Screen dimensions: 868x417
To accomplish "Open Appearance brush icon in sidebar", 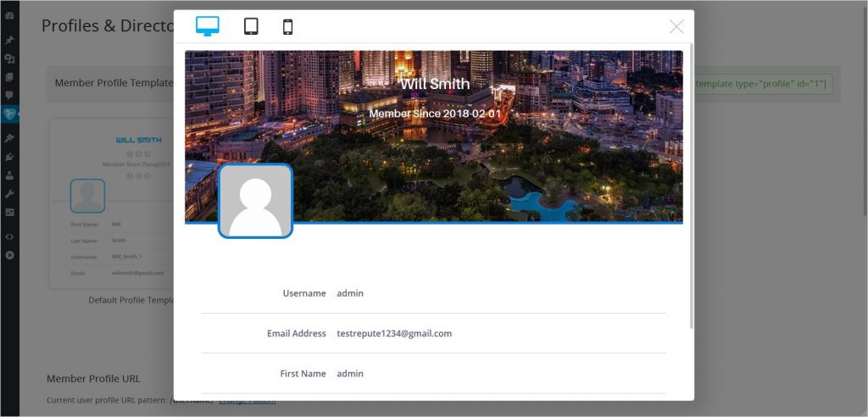I will (x=9, y=138).
